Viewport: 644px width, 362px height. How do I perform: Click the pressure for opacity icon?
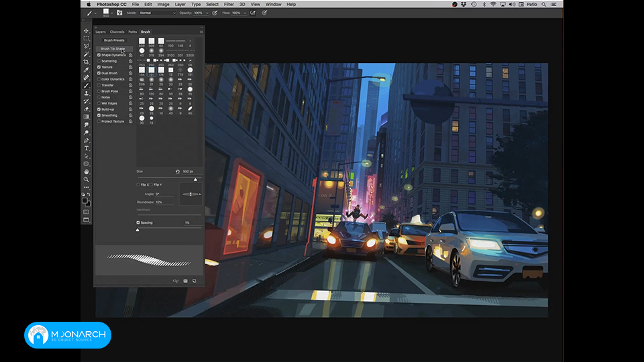(x=215, y=13)
